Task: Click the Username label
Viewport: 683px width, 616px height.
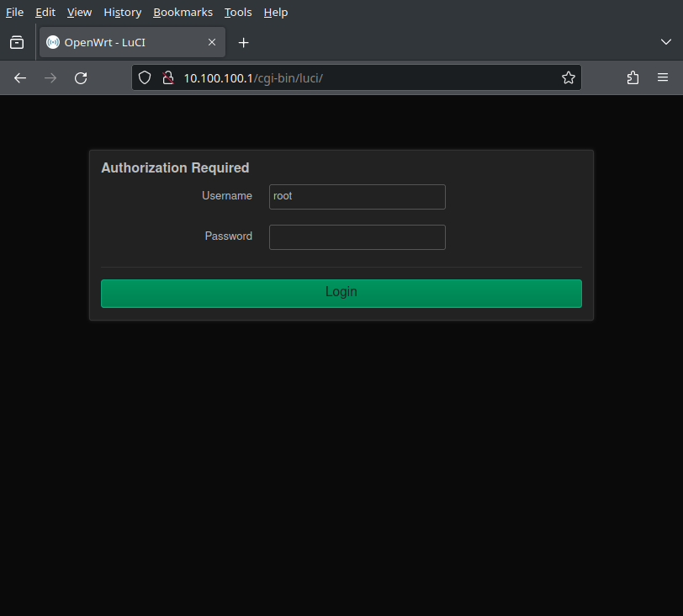Action: [227, 196]
